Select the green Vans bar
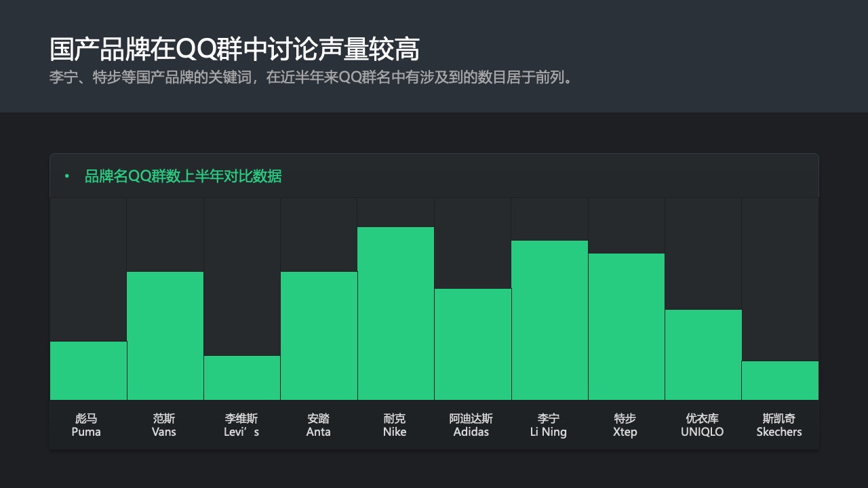The width and height of the screenshot is (868, 488). [165, 336]
